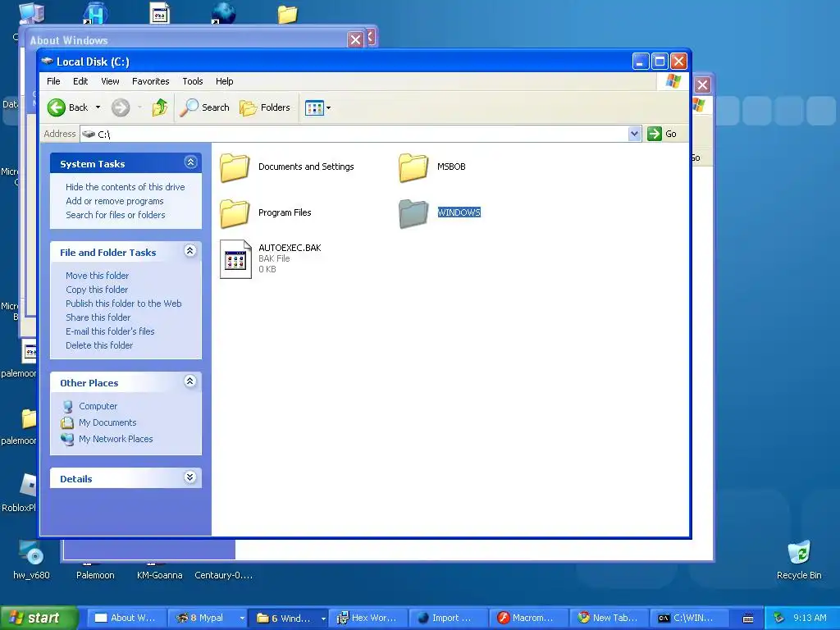Image resolution: width=840 pixels, height=630 pixels.
Task: Click Publish this folder to the Web
Action: pos(124,304)
